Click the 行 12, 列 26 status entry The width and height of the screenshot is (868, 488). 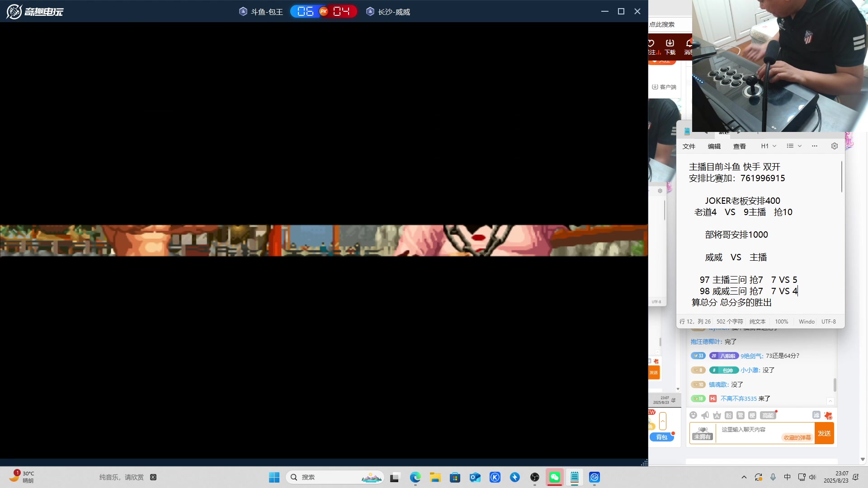(x=695, y=322)
